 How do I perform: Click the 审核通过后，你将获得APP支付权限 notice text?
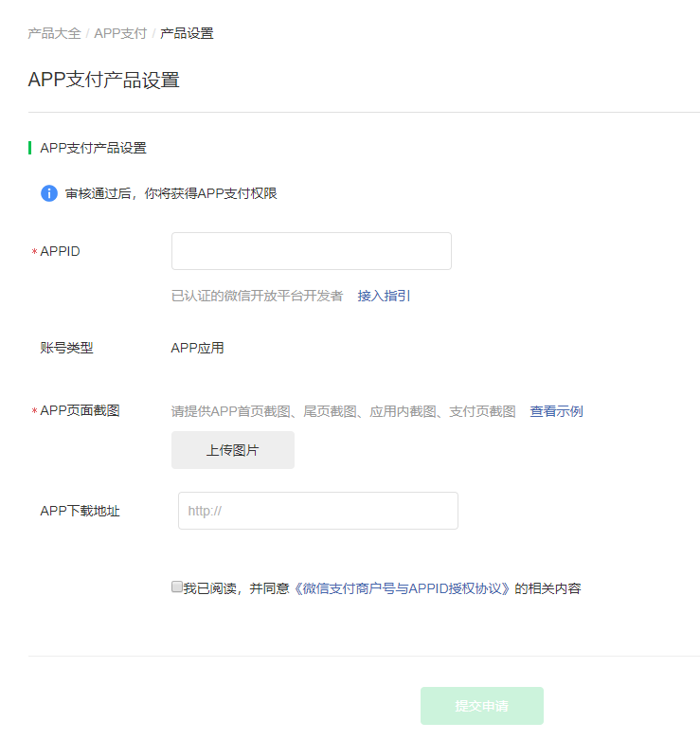click(x=171, y=193)
